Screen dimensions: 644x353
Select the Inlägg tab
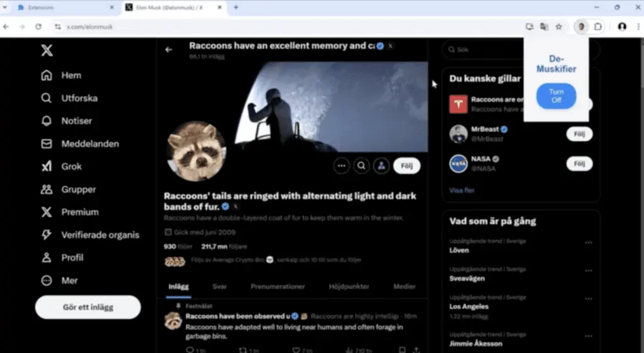point(178,286)
